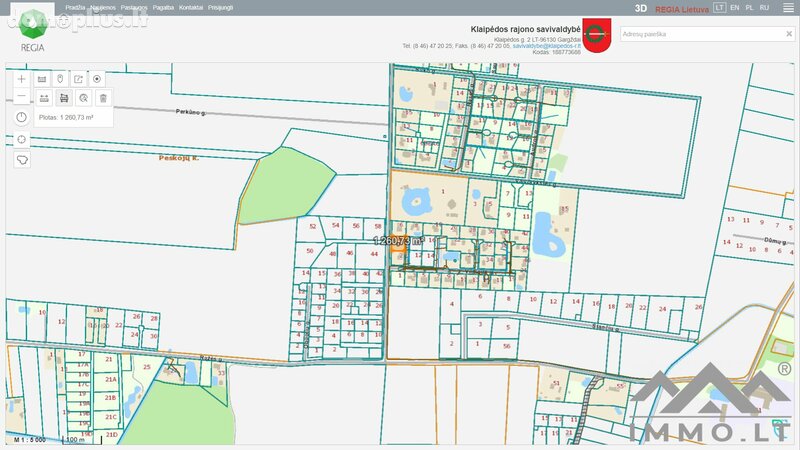
Task: Click the Klaipėda district coat of arms
Action: (x=596, y=35)
